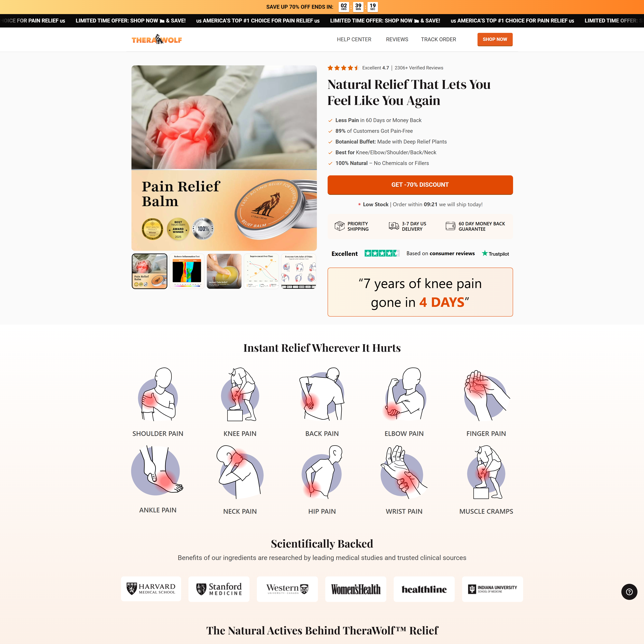
Task: Click Get -70% Discount button
Action: coord(420,185)
